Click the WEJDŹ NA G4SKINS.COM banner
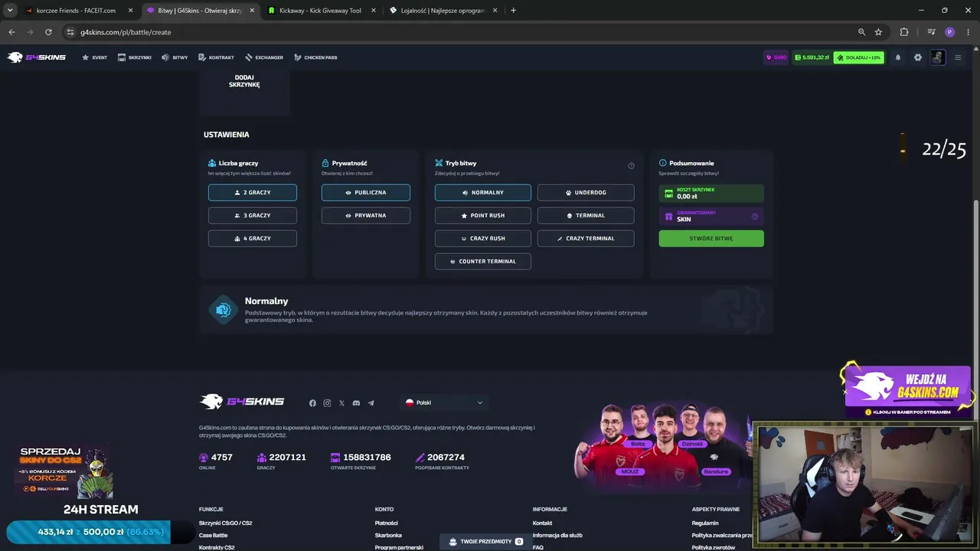This screenshot has width=980, height=551. point(909,391)
